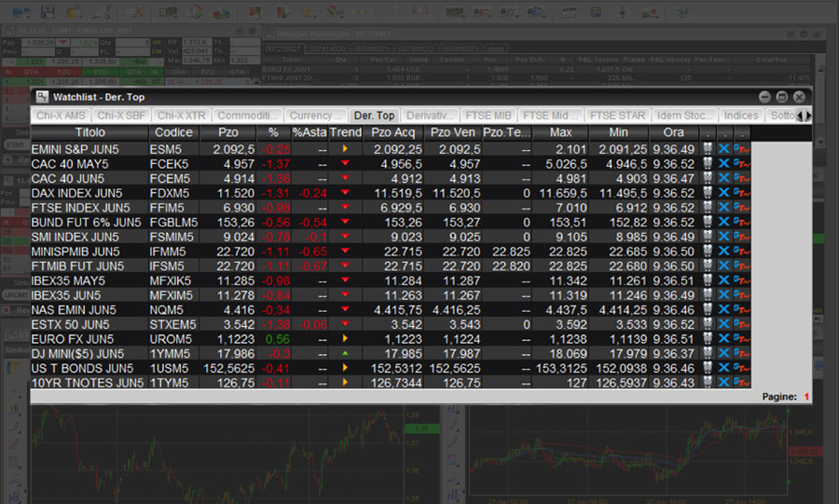Select the Currency ... tab

tap(315, 116)
